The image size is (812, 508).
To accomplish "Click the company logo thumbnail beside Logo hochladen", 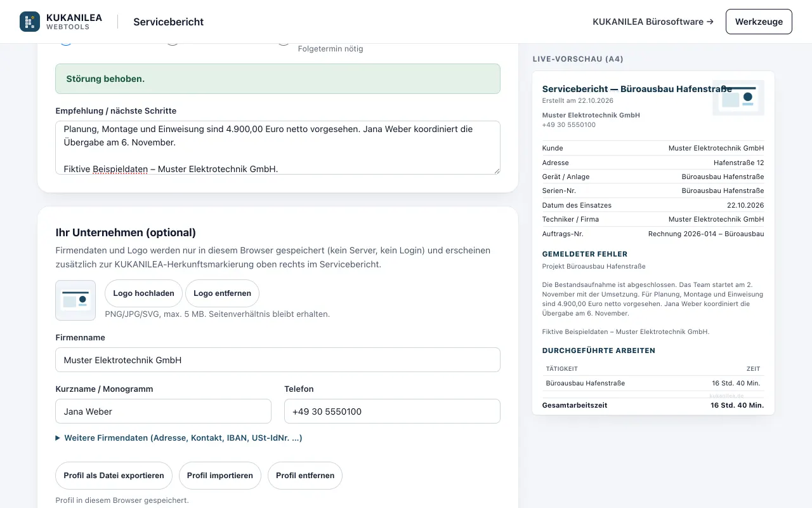I will coord(75,300).
